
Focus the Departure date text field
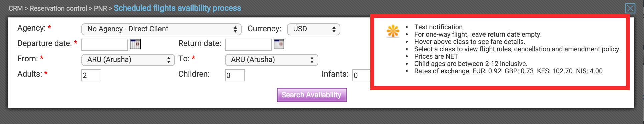[x=105, y=45]
